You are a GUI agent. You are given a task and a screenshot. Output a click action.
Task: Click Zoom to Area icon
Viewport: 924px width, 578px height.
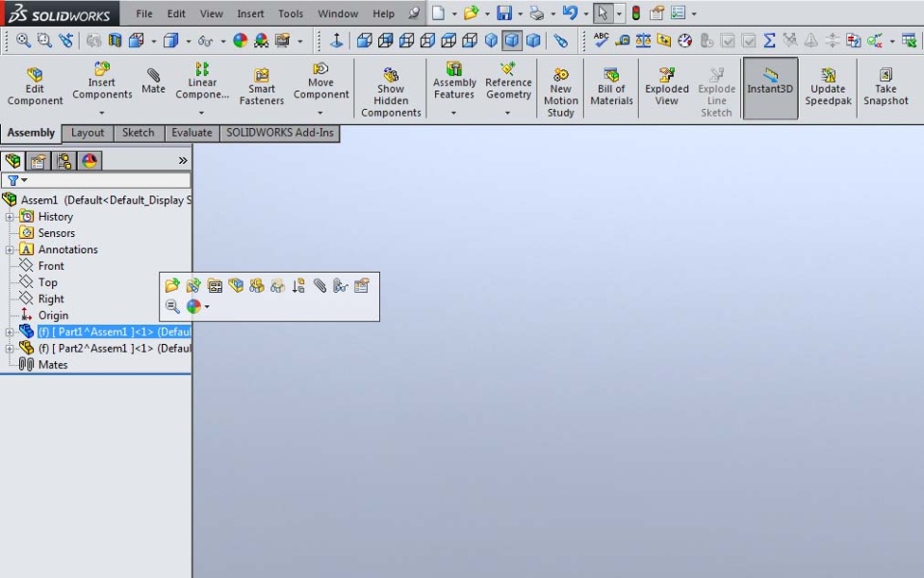click(x=44, y=40)
